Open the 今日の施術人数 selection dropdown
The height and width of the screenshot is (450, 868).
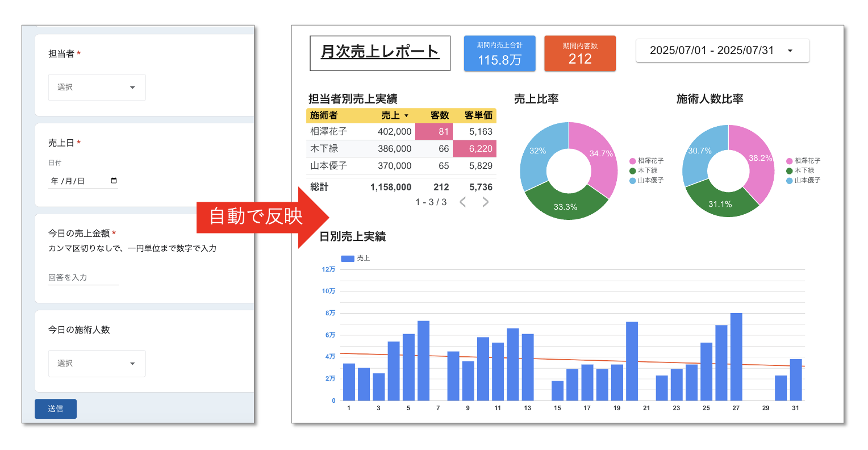[97, 364]
